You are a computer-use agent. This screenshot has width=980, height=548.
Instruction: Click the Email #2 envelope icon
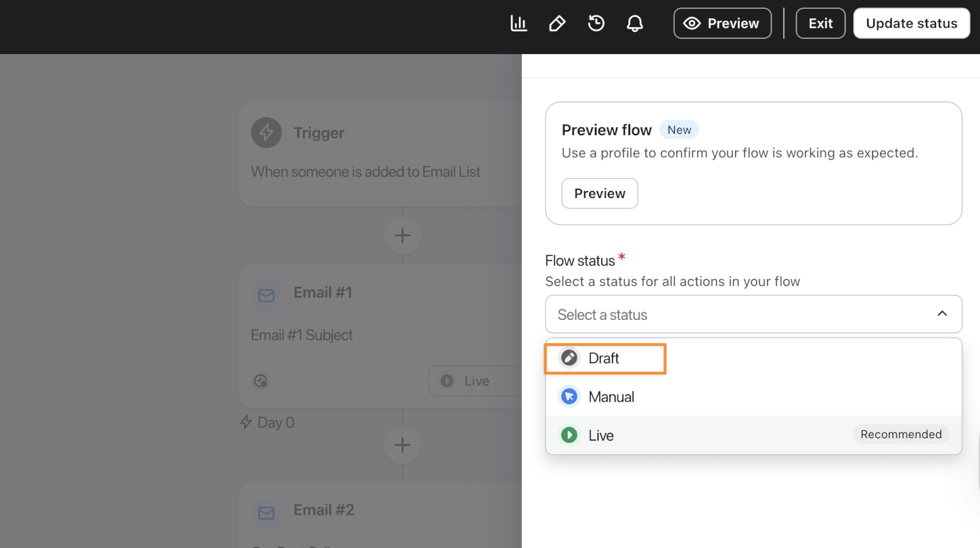coord(266,513)
